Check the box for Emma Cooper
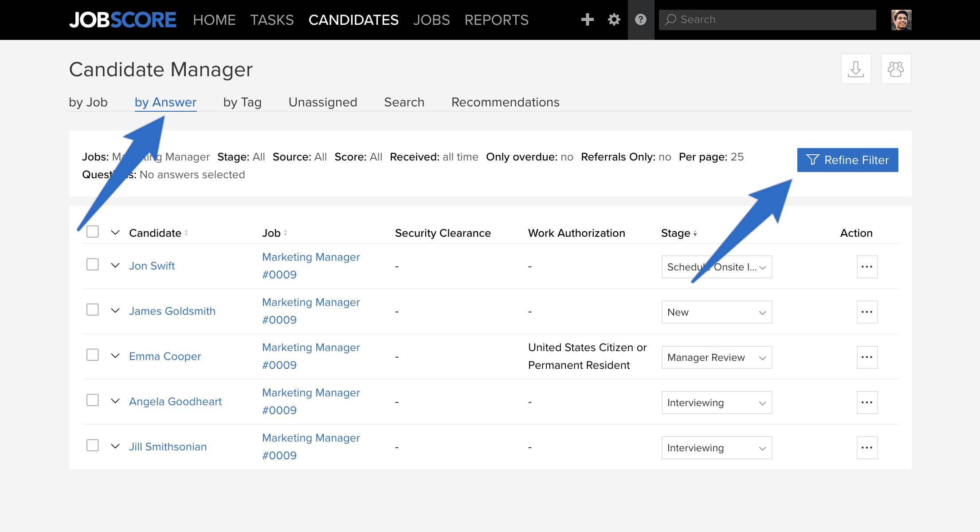The height and width of the screenshot is (532, 980). pos(93,355)
